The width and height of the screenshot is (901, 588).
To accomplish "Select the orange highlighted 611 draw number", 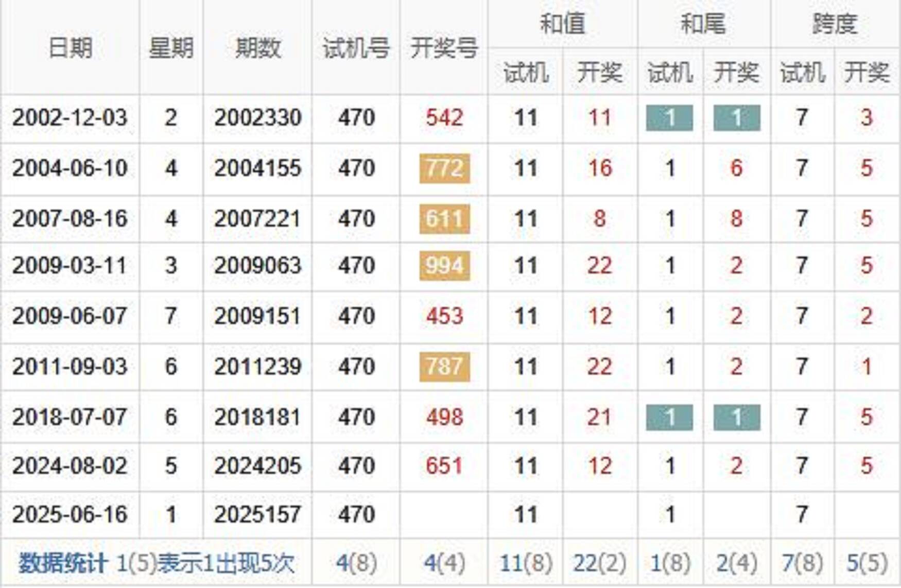I will pos(444,219).
